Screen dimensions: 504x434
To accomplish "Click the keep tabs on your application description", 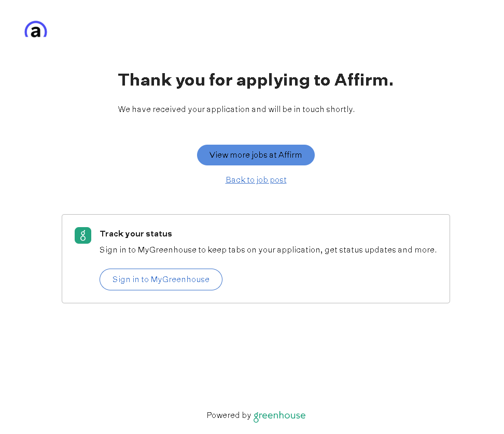I will tap(268, 250).
